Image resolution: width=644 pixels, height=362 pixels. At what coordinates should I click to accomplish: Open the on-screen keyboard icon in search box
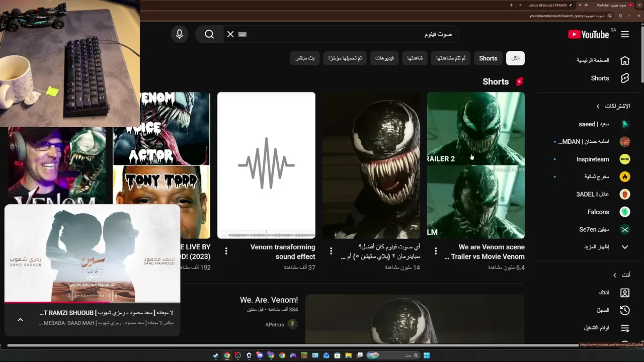click(243, 34)
